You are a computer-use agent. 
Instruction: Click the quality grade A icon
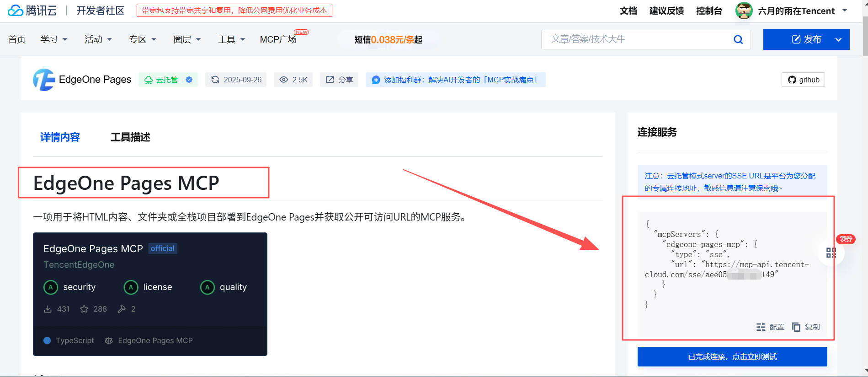pyautogui.click(x=208, y=287)
